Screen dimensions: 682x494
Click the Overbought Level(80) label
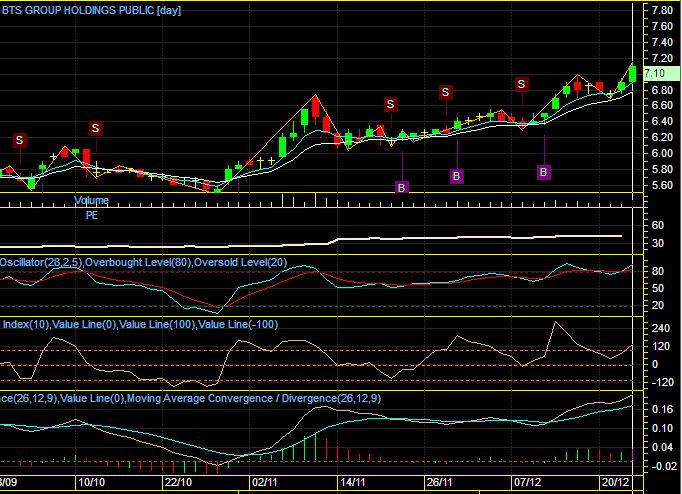[139, 262]
